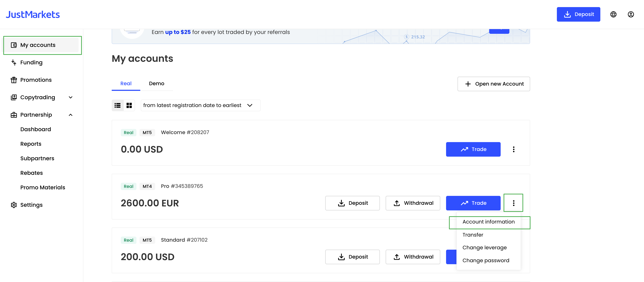Click three-dot menu for Pro #345389765
This screenshot has width=644, height=282.
point(514,203)
